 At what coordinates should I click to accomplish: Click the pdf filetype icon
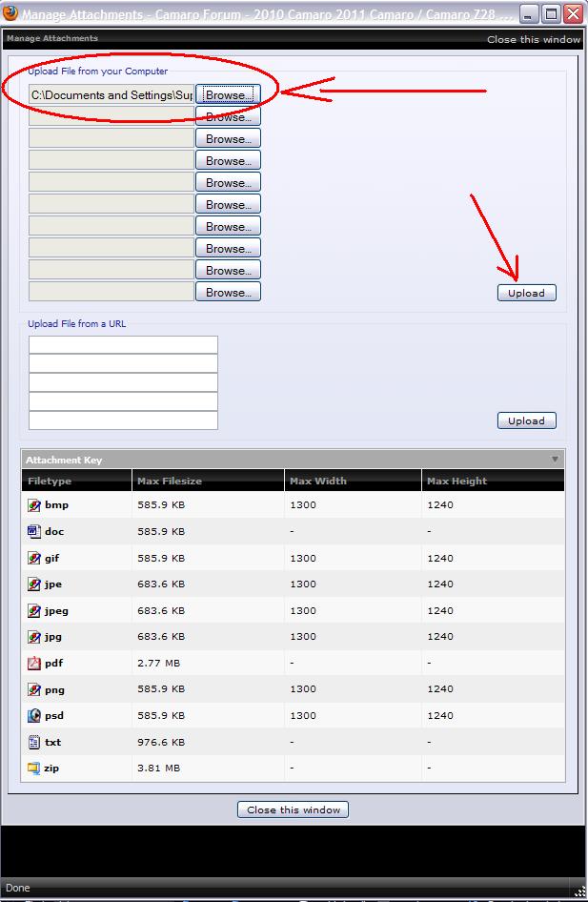tap(34, 663)
